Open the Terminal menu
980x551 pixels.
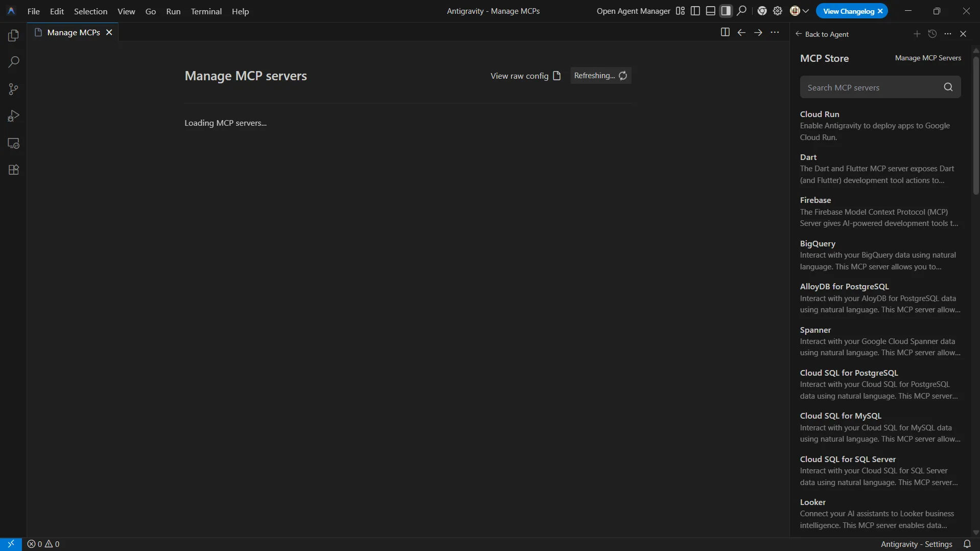206,11
